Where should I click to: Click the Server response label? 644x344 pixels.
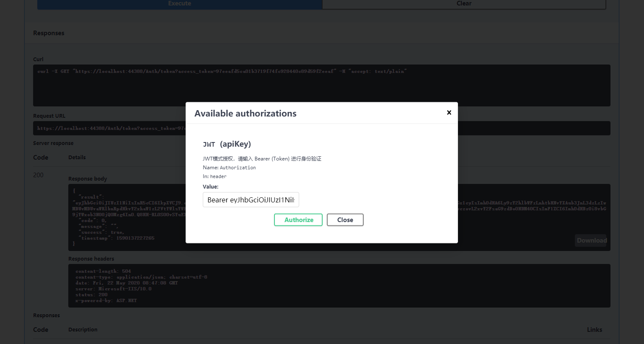coord(53,143)
